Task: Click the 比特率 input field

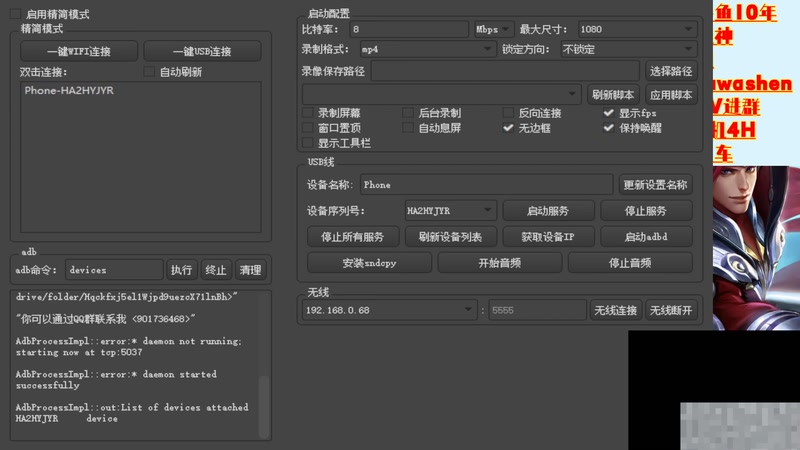Action: pyautogui.click(x=409, y=29)
